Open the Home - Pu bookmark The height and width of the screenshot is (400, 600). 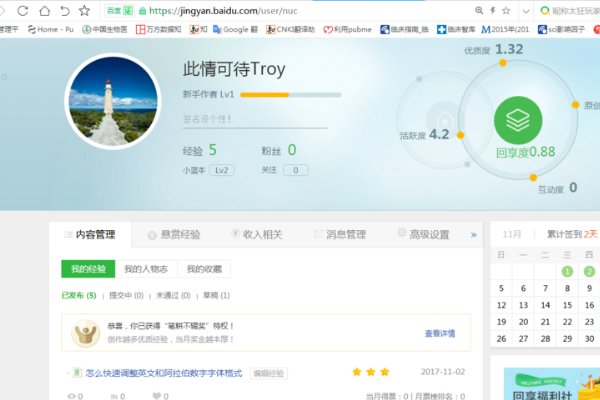(51, 29)
